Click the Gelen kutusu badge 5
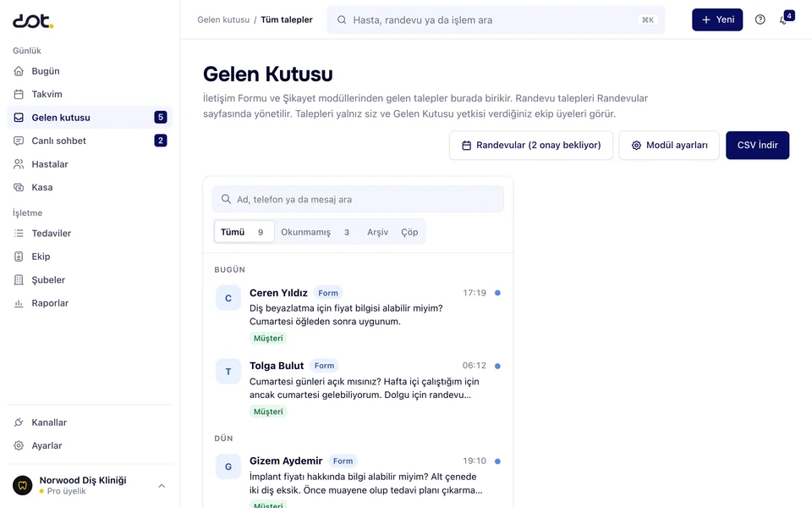 click(161, 117)
